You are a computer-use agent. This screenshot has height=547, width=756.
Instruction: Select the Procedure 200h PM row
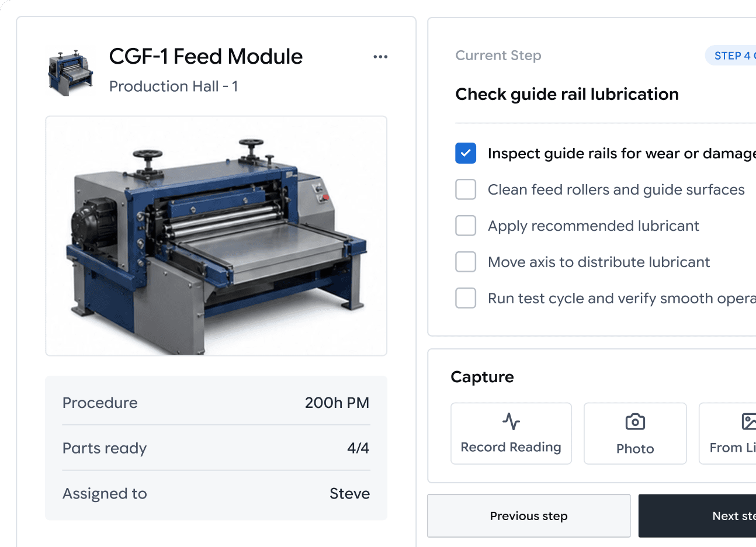pos(216,403)
